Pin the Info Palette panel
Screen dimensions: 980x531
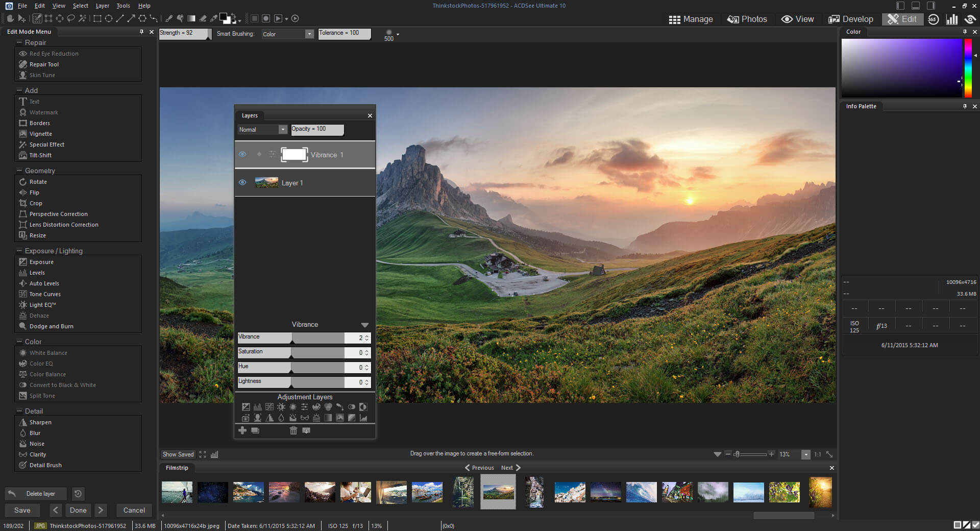pos(965,106)
